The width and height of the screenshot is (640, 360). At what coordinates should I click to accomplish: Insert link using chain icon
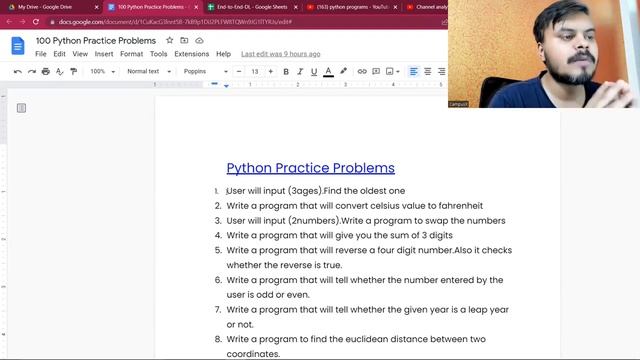point(362,71)
